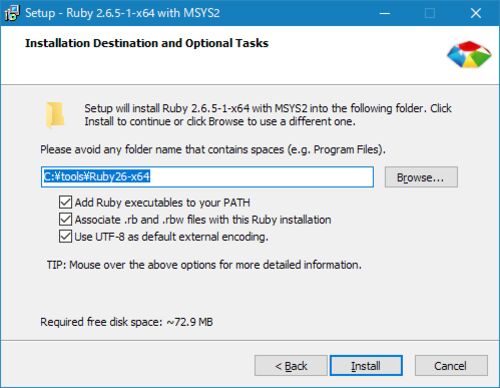Viewport: 500px width, 388px height.
Task: Close the Setup window
Action: (476, 13)
